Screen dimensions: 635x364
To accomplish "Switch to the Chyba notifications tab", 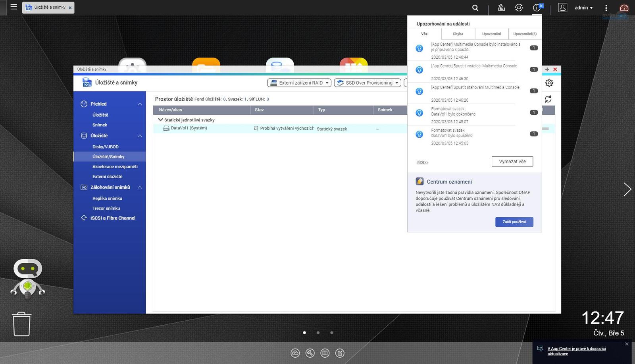I will (458, 34).
